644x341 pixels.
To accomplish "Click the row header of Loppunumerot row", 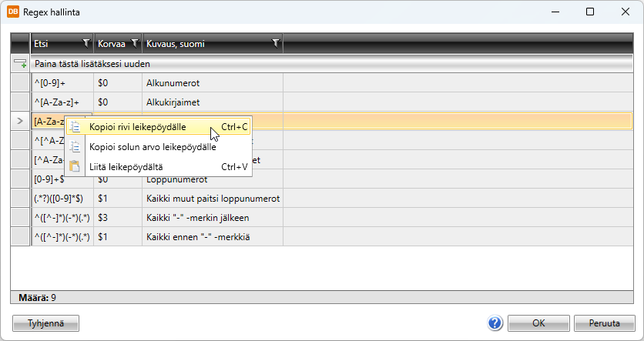I will 20,179.
